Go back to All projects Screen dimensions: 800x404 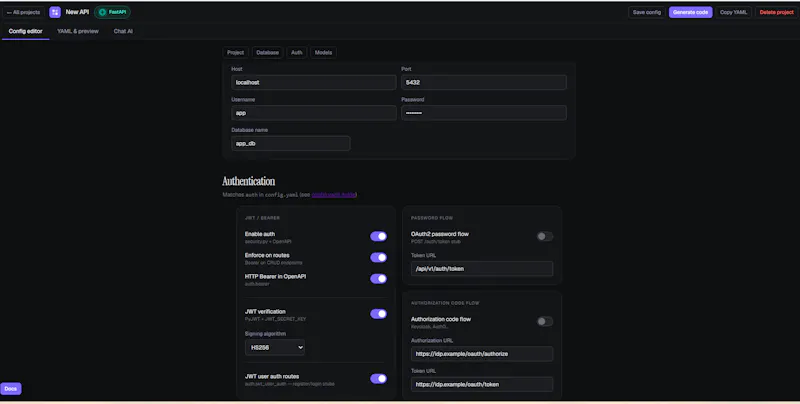tap(23, 12)
